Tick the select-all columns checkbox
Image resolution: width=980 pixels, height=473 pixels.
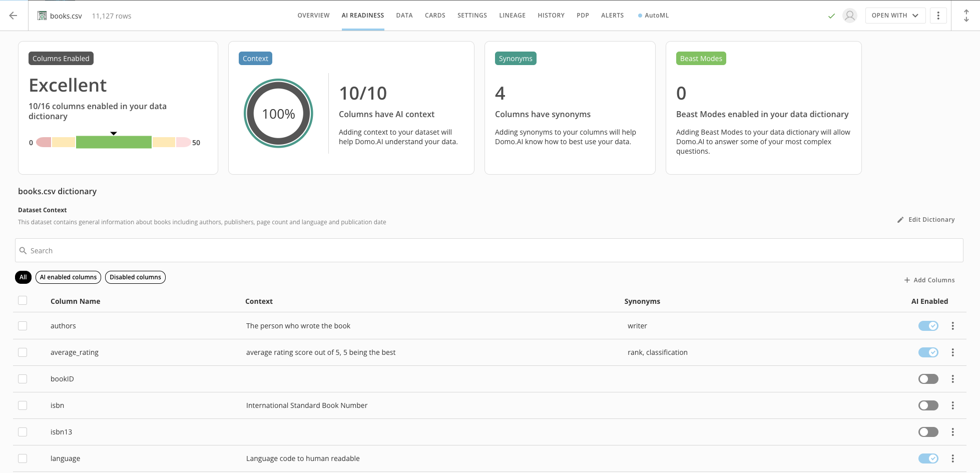(23, 300)
